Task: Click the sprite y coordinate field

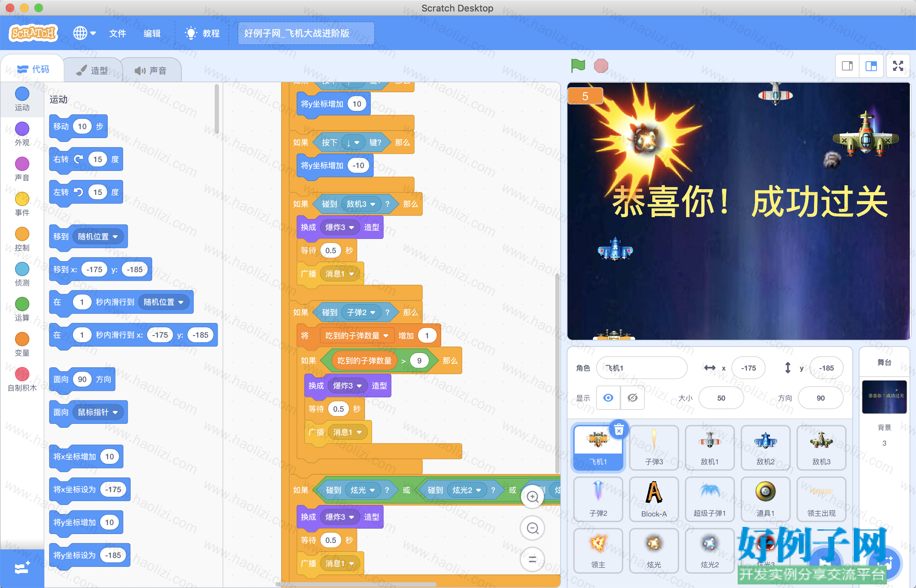Action: click(826, 368)
